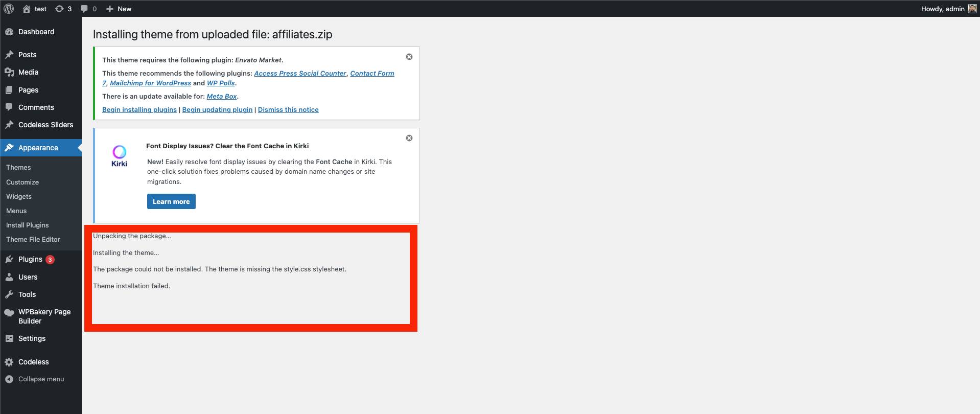Open Menus submenu item
980x414 pixels.
click(16, 211)
